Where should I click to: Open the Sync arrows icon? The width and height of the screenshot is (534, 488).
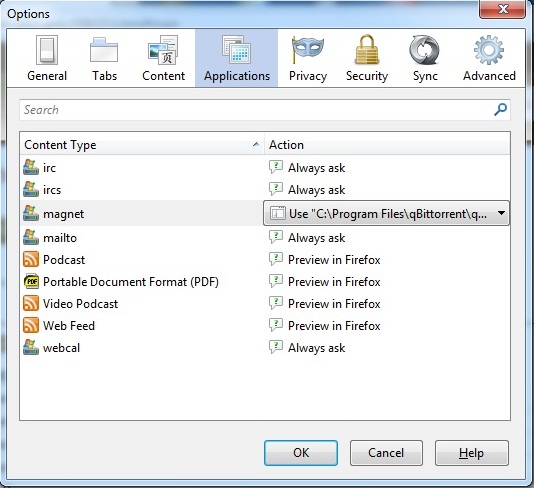(424, 50)
